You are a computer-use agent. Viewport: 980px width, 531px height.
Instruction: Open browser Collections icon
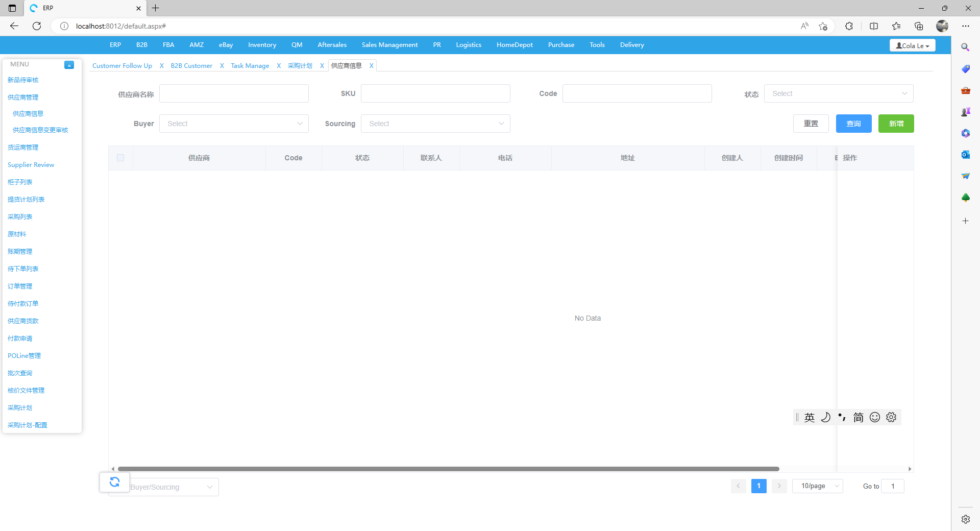click(919, 26)
